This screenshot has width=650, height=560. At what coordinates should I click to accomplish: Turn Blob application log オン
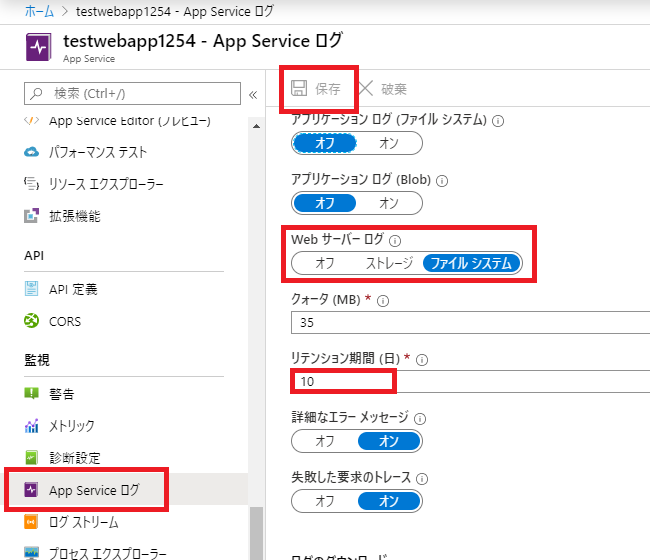[x=389, y=203]
